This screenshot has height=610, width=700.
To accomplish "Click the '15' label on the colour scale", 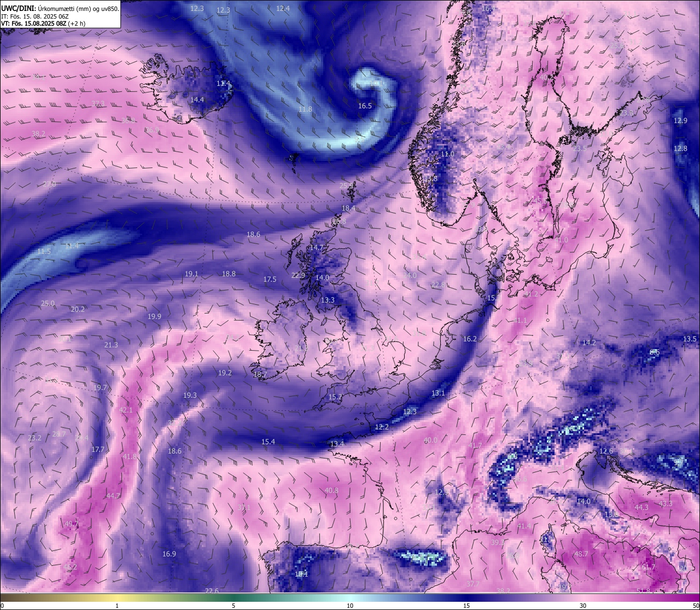I will pos(466,606).
